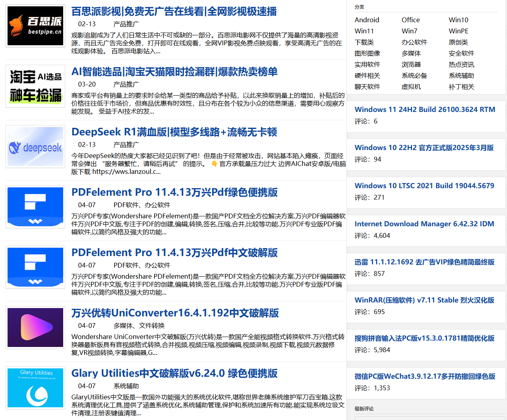Image resolution: width=507 pixels, height=420 pixels.
Task: Open the 热点资讯 category
Action: [x=461, y=64]
